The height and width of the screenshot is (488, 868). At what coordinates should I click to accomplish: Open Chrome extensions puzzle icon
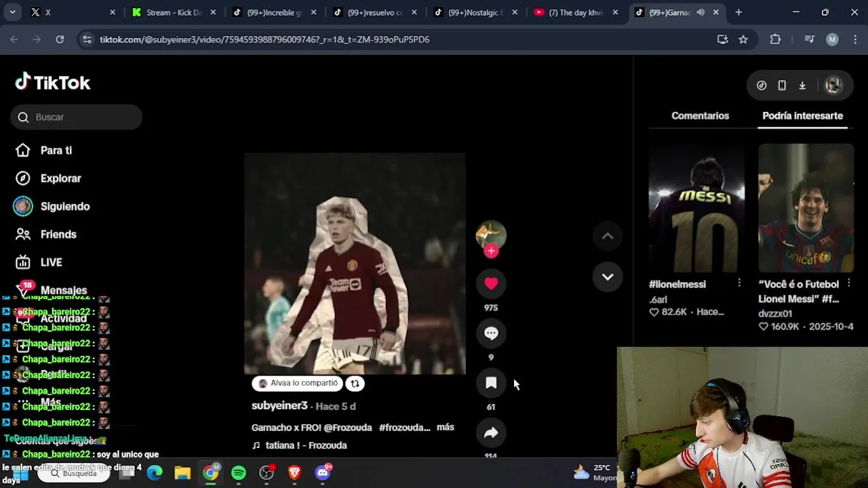point(775,39)
